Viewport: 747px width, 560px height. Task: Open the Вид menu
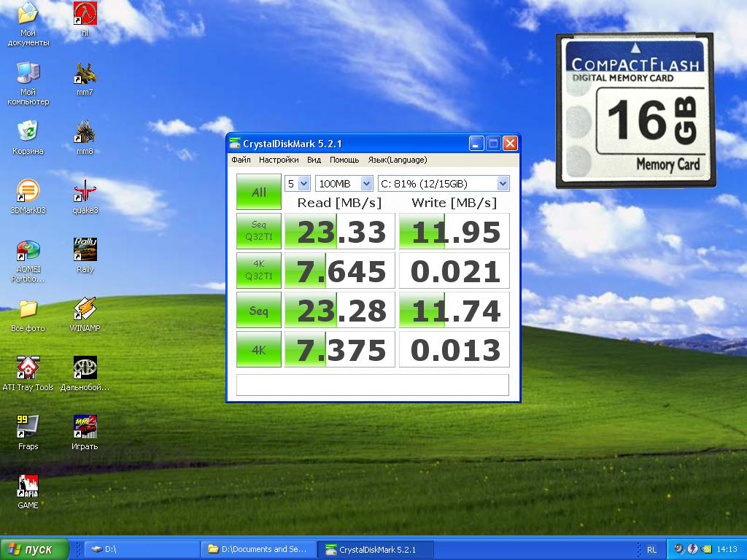(314, 160)
